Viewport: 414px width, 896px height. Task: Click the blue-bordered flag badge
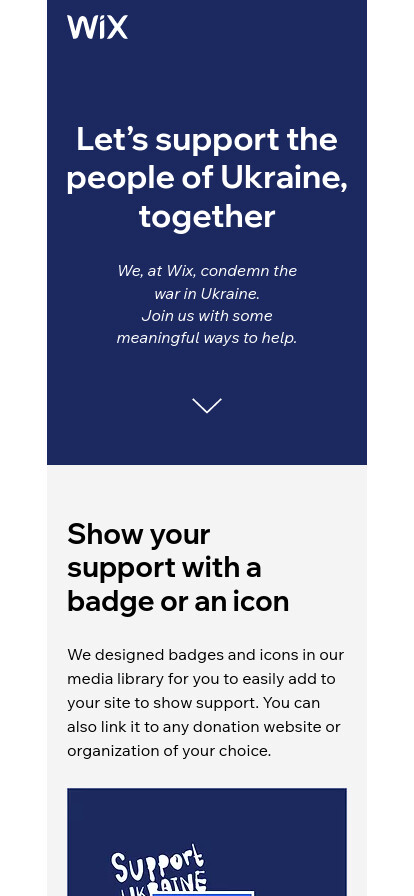tap(203, 893)
